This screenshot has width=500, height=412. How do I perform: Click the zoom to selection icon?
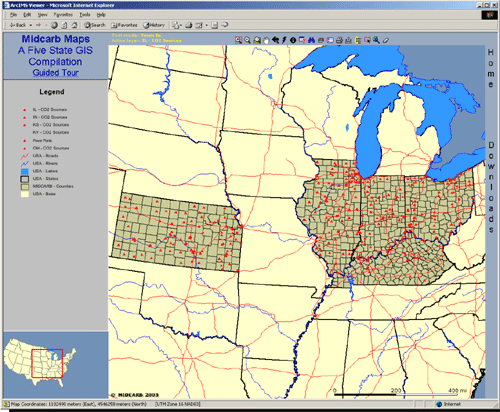pos(376,40)
